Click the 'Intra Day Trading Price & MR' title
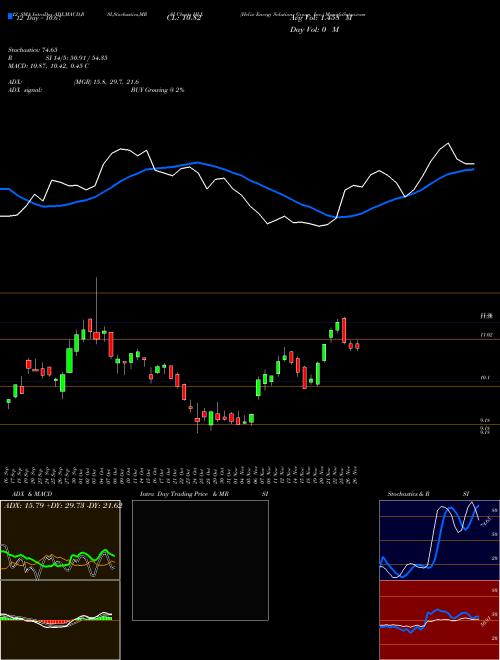Image resolution: width=500 pixels, height=660 pixels. (x=184, y=494)
